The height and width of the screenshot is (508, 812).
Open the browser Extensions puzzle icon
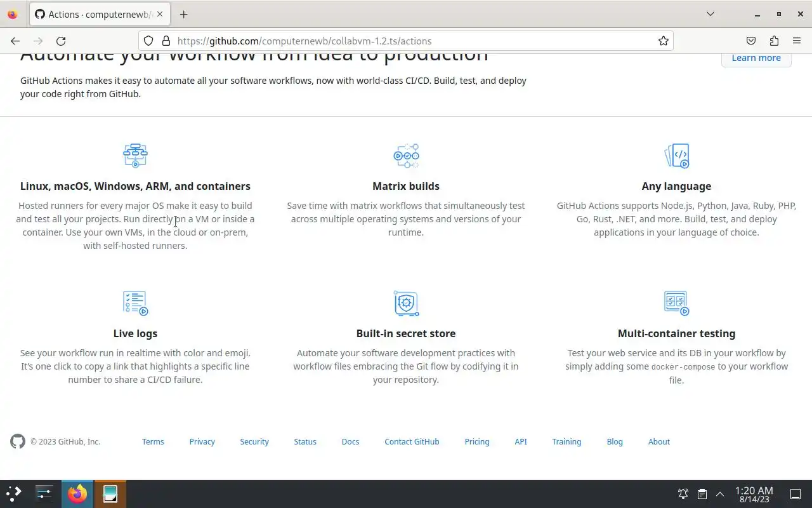coord(774,41)
